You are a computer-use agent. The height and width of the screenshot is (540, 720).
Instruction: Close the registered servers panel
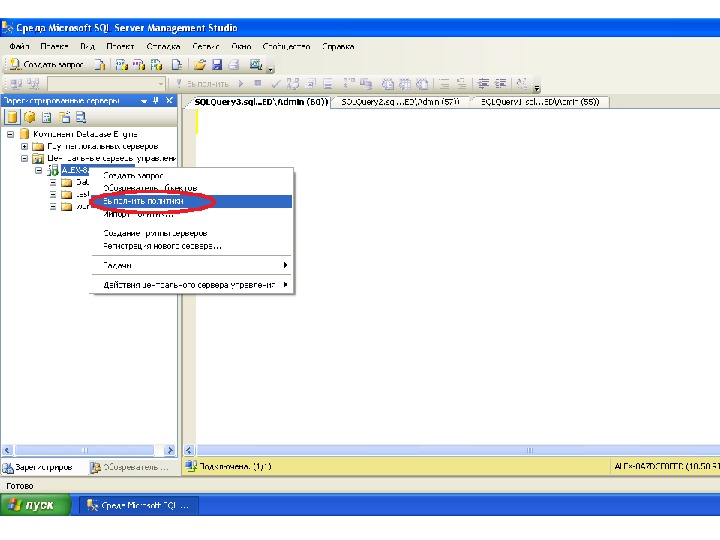click(x=169, y=100)
